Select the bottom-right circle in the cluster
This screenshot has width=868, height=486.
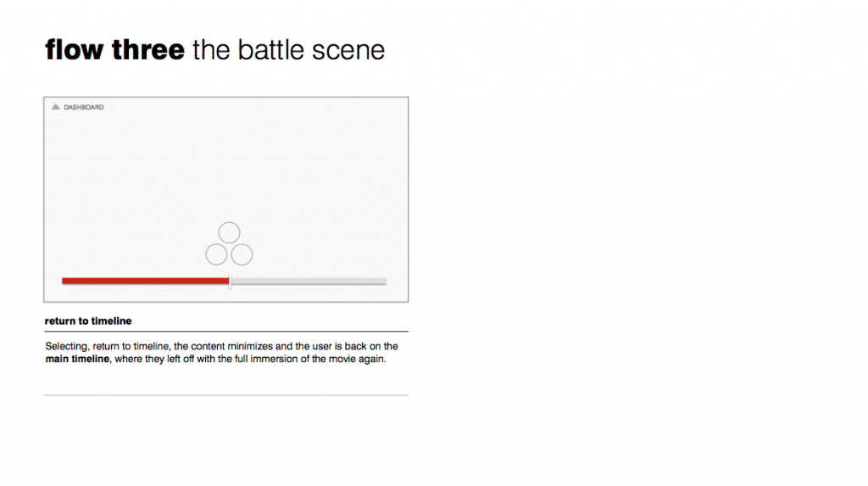pos(242,254)
